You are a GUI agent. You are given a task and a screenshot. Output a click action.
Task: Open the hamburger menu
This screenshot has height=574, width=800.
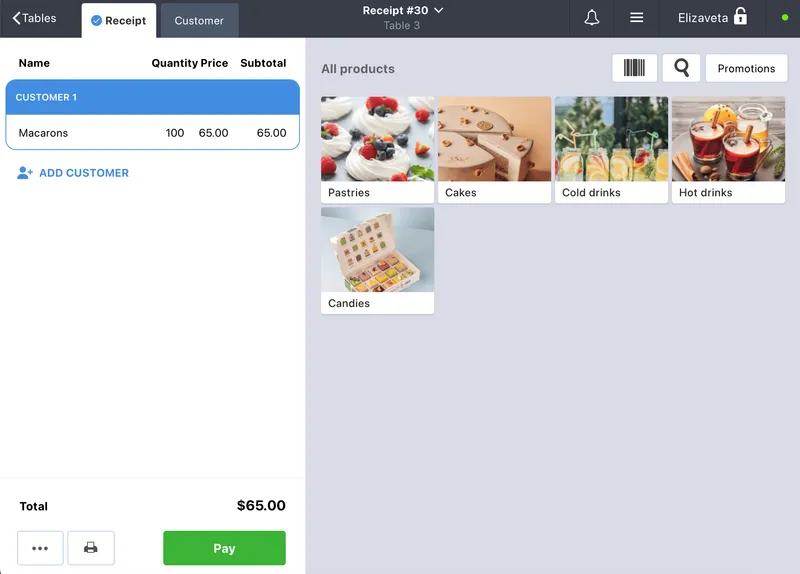click(636, 18)
